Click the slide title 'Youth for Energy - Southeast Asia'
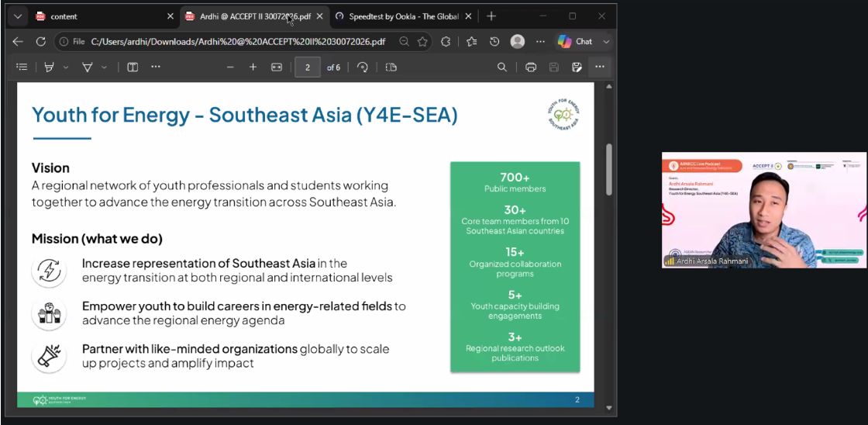Screen dimensions: 868x425 (245, 115)
